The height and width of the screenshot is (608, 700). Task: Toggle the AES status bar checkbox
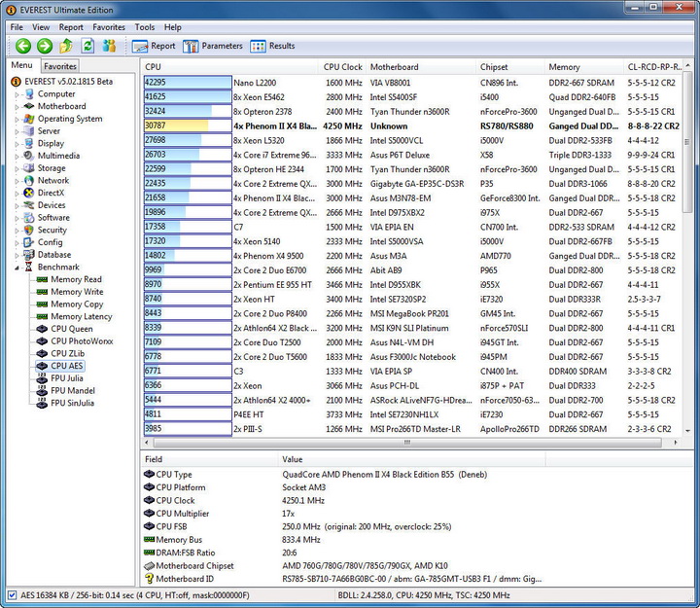[x=13, y=595]
